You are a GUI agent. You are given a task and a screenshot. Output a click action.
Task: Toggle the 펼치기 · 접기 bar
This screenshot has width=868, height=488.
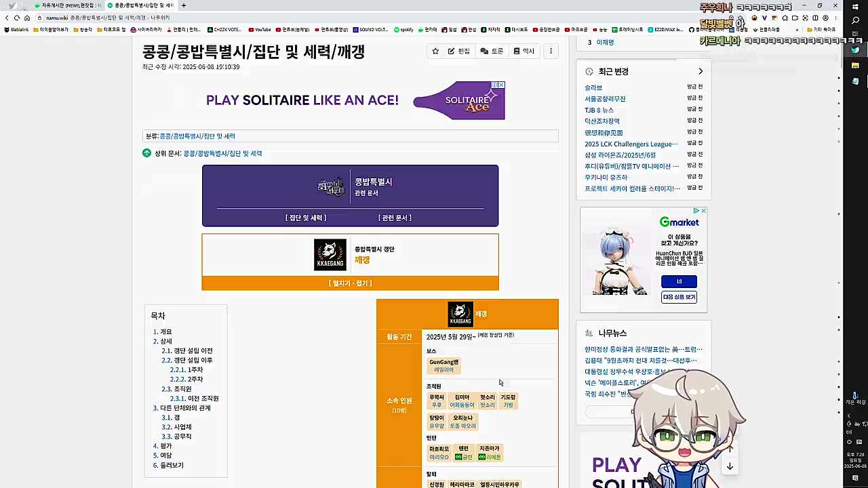click(350, 283)
